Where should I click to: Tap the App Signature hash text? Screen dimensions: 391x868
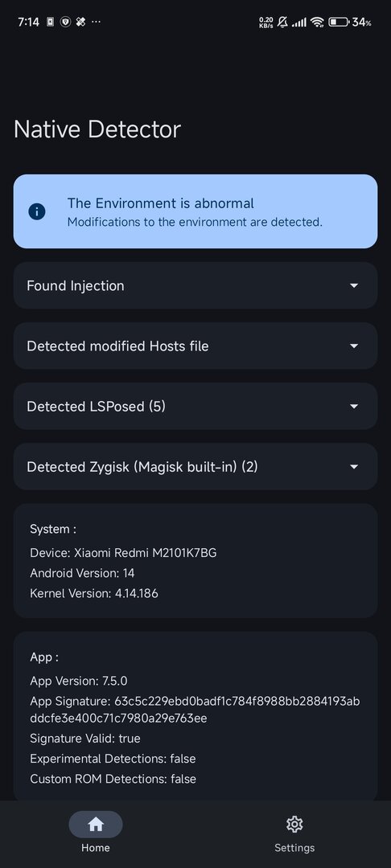click(x=195, y=710)
